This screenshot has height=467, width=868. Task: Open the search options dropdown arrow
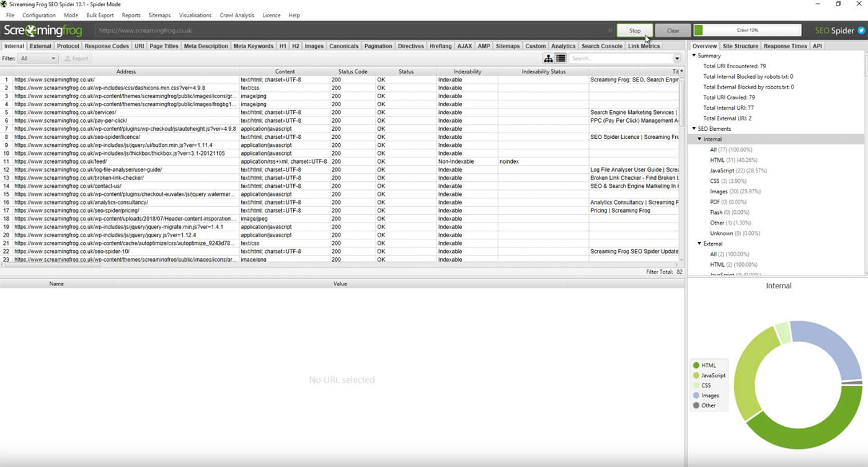coord(676,58)
